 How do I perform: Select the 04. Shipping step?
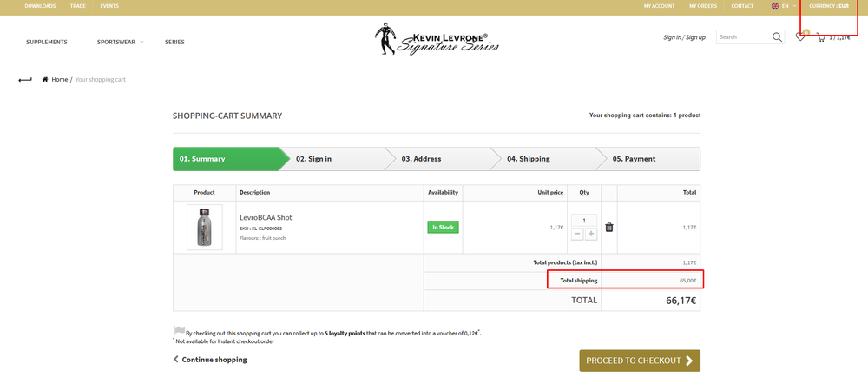pyautogui.click(x=545, y=159)
